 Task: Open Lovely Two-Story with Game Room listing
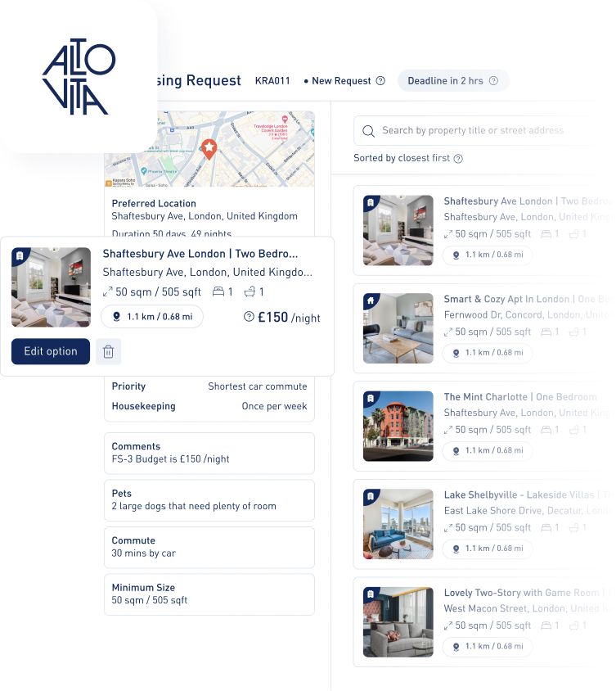[x=530, y=593]
